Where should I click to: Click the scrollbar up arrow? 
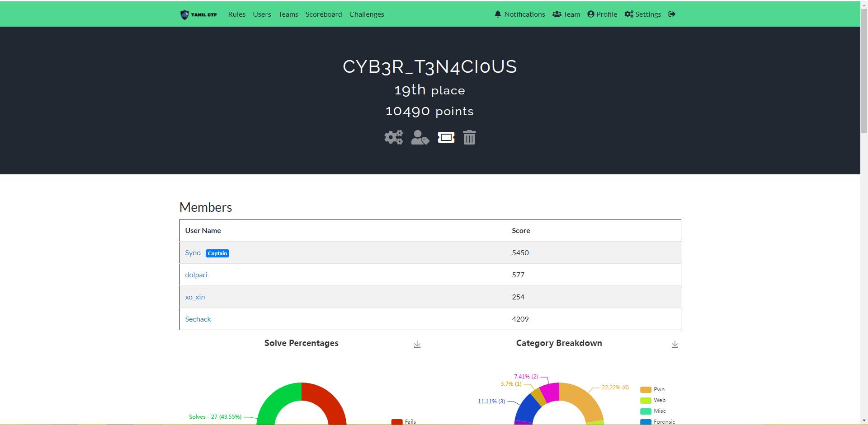click(x=864, y=4)
